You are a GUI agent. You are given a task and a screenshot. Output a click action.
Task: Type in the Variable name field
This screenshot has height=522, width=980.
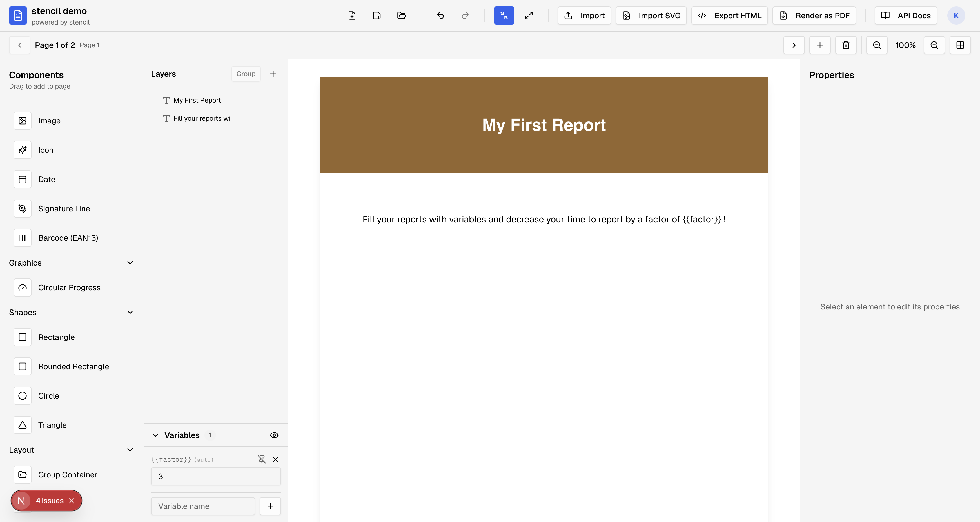tap(203, 506)
